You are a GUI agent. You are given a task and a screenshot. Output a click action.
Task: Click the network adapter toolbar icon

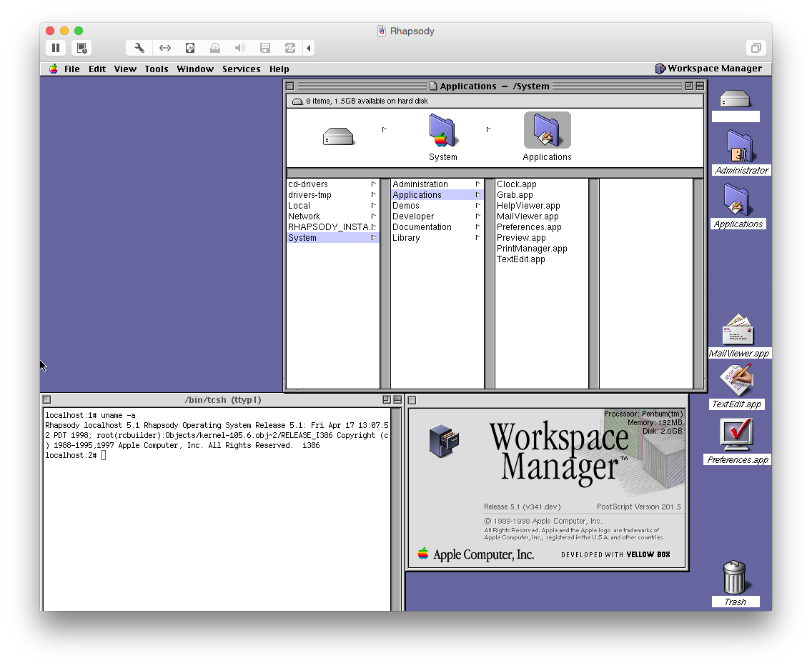[x=164, y=48]
